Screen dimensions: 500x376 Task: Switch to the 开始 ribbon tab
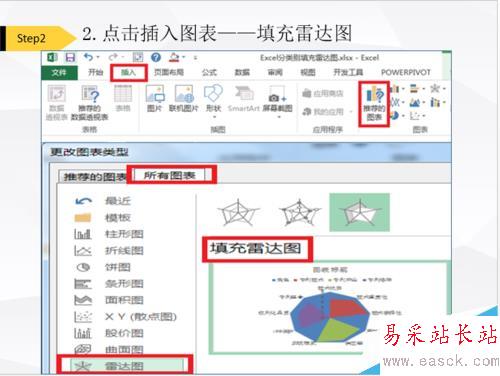tap(95, 72)
